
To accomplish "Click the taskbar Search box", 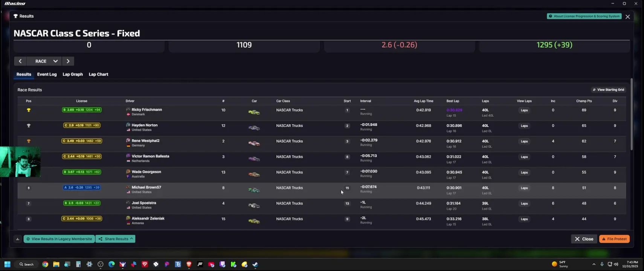I will pyautogui.click(x=26, y=264).
